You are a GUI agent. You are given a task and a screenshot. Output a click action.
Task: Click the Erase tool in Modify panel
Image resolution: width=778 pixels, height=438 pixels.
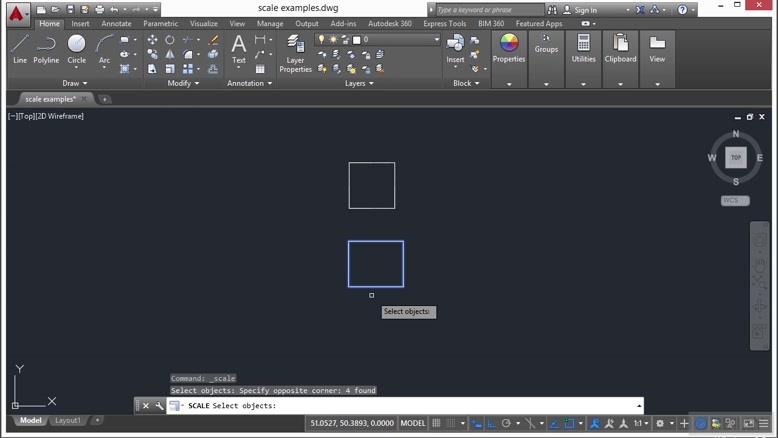[214, 40]
